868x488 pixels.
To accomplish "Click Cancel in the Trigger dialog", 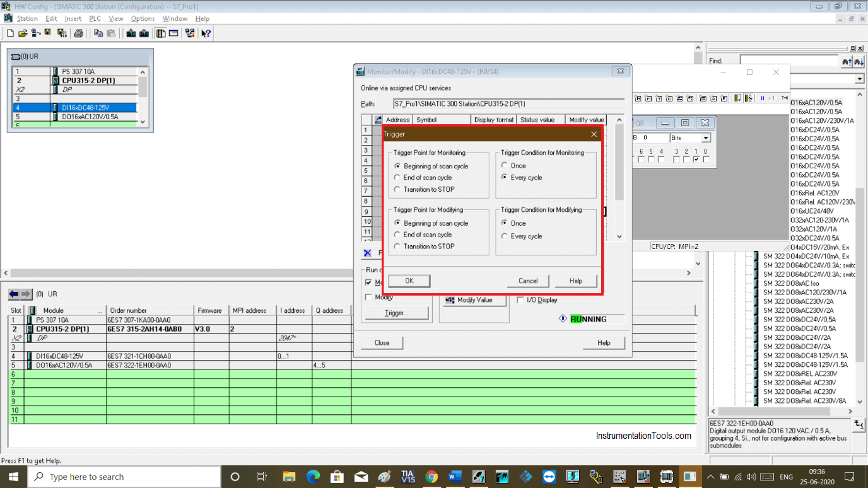I will pyautogui.click(x=528, y=281).
